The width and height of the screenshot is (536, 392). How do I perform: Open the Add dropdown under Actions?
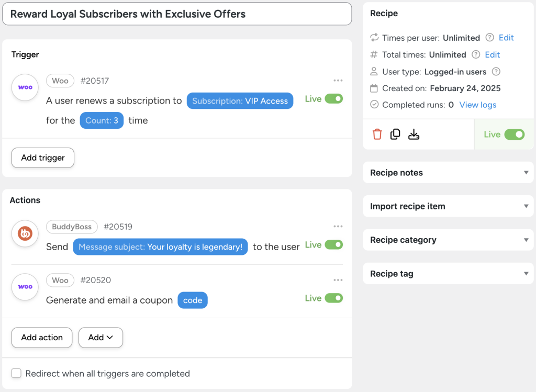pos(100,338)
